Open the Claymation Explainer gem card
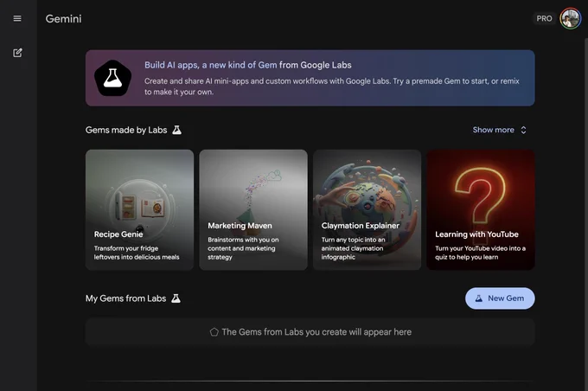 tap(367, 209)
